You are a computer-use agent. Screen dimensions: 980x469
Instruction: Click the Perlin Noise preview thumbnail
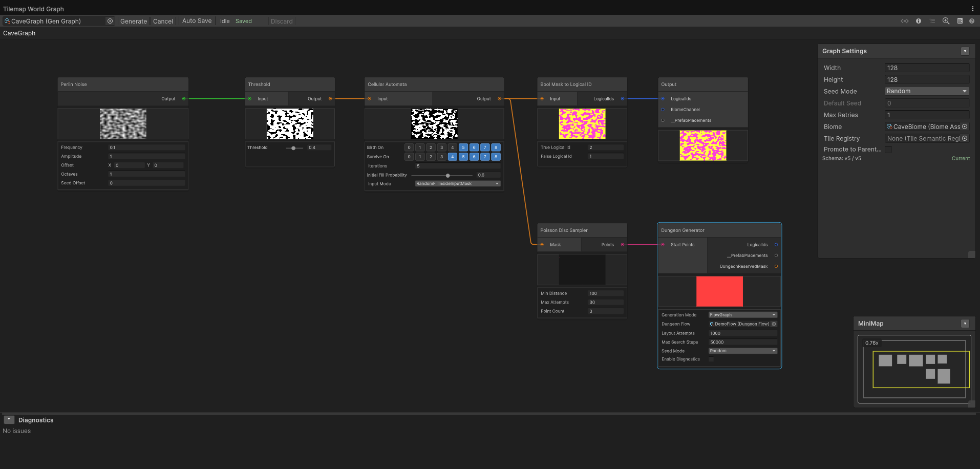(123, 123)
